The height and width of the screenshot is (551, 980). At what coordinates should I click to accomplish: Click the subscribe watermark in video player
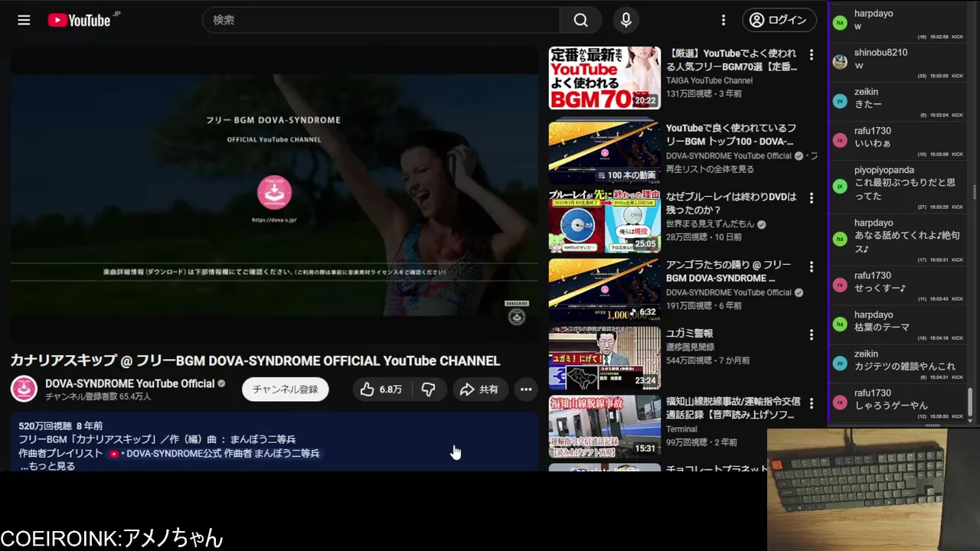(517, 314)
